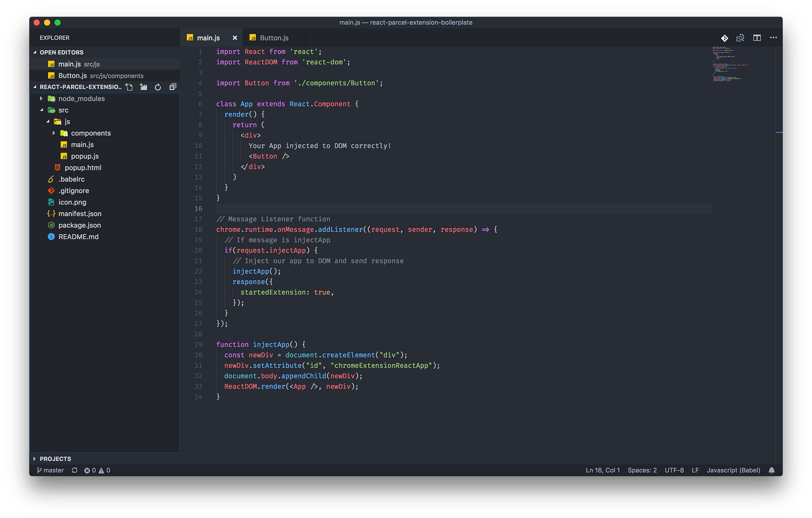Collapse all folders in explorer
812x518 pixels.
click(x=173, y=87)
